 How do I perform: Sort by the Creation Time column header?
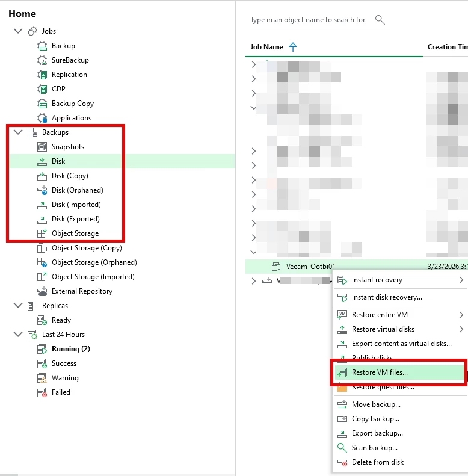(448, 47)
